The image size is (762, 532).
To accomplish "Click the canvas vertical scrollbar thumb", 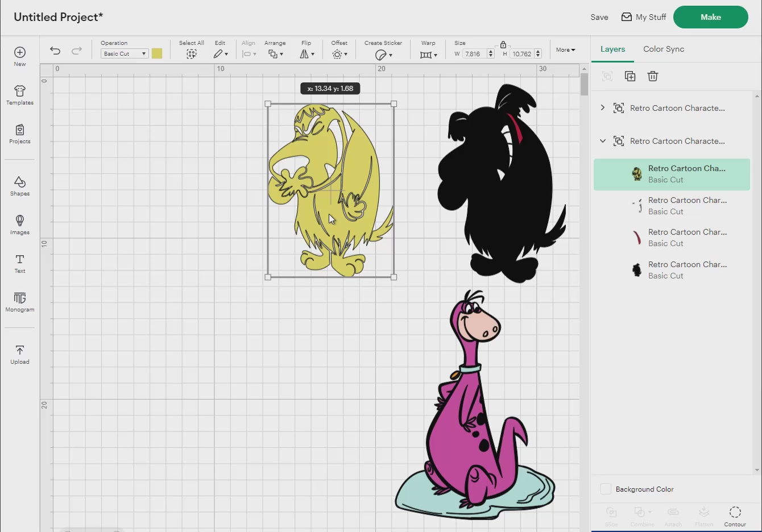I will click(584, 84).
